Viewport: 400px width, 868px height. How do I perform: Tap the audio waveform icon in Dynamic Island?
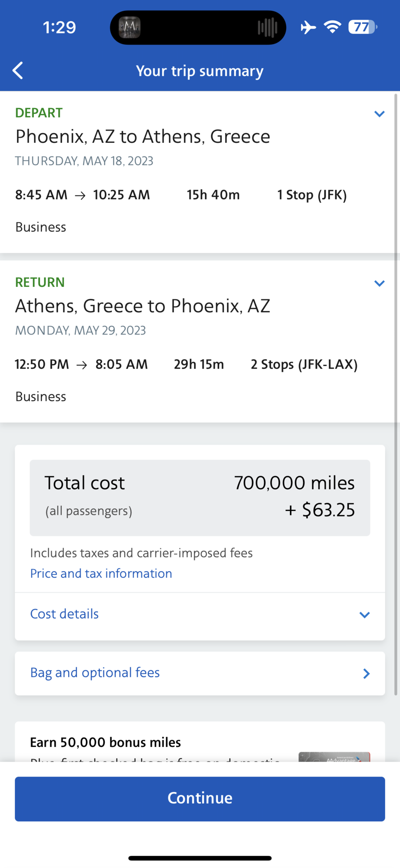(x=267, y=27)
